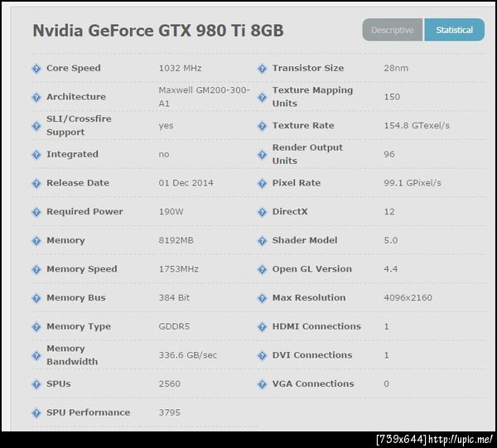
Task: Click the help icon beside Max Resolution
Action: (x=262, y=298)
